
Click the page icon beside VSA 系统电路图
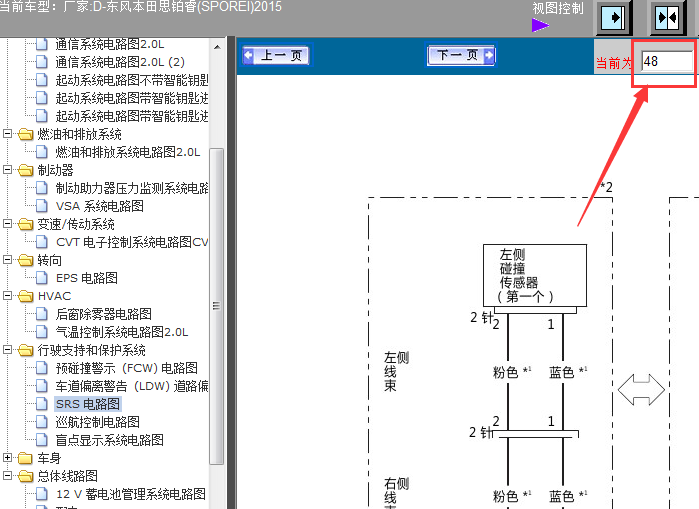click(42, 206)
